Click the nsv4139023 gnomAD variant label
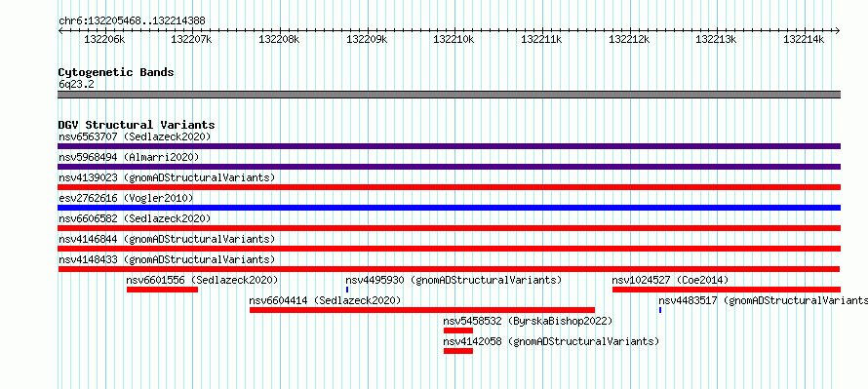 pyautogui.click(x=167, y=177)
